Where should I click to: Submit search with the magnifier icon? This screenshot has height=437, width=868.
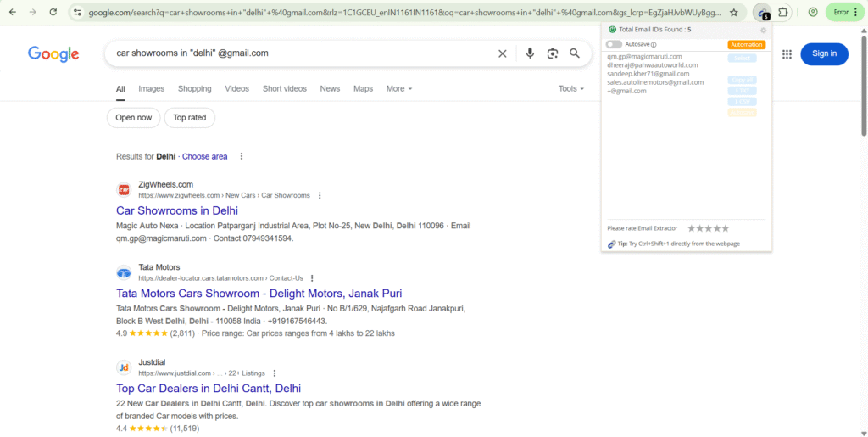point(575,53)
